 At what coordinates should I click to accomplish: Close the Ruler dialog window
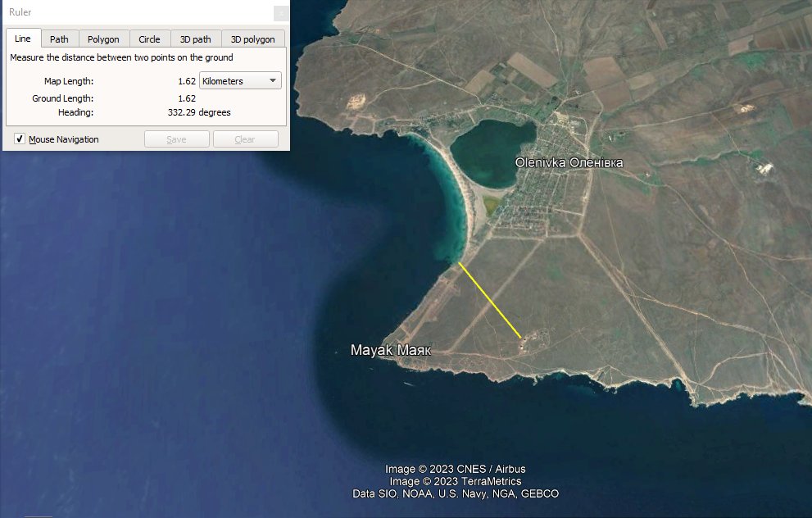pos(281,13)
